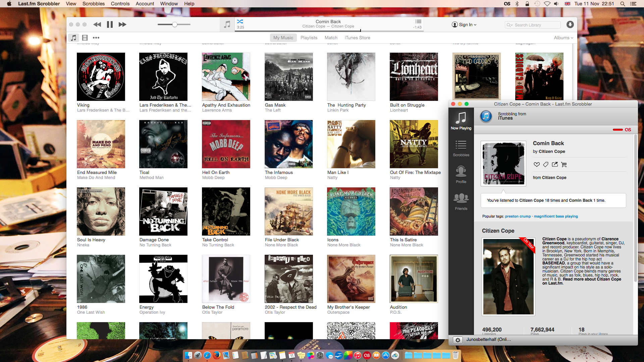This screenshot has width=644, height=362.
Task: Open the Citizen Cope artist heading link
Action: [x=498, y=231]
